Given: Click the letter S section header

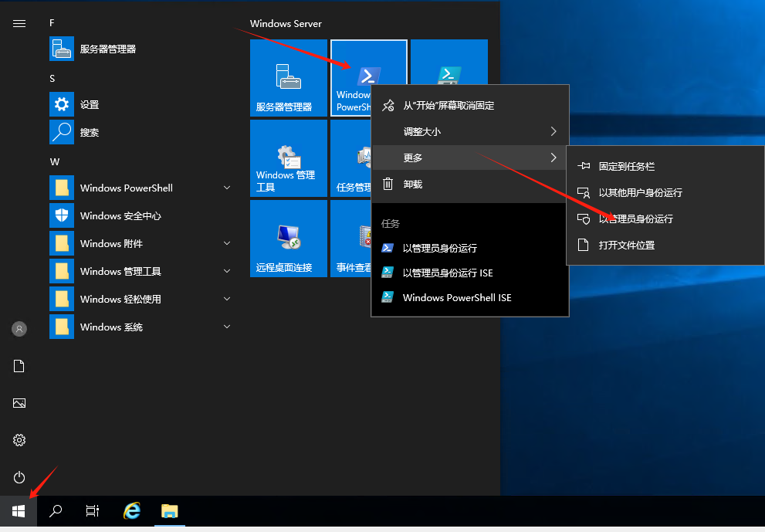Looking at the screenshot, I should [52, 79].
